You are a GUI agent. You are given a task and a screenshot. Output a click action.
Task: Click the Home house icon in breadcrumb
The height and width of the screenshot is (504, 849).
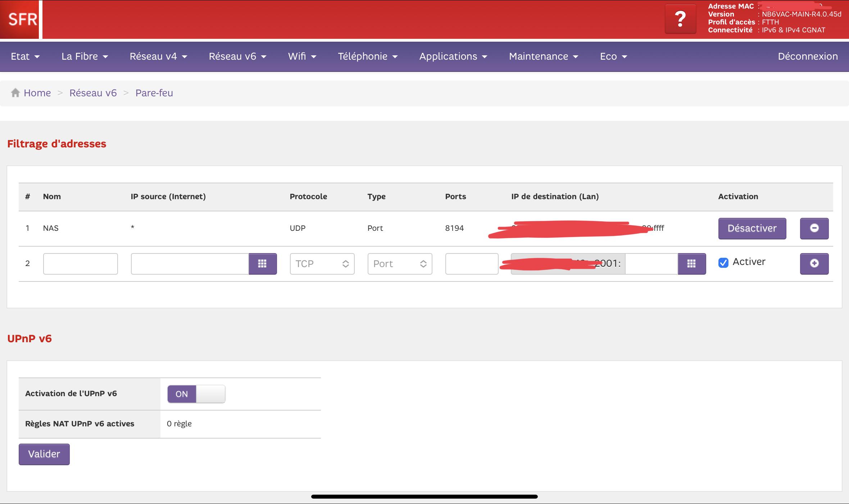[15, 93]
